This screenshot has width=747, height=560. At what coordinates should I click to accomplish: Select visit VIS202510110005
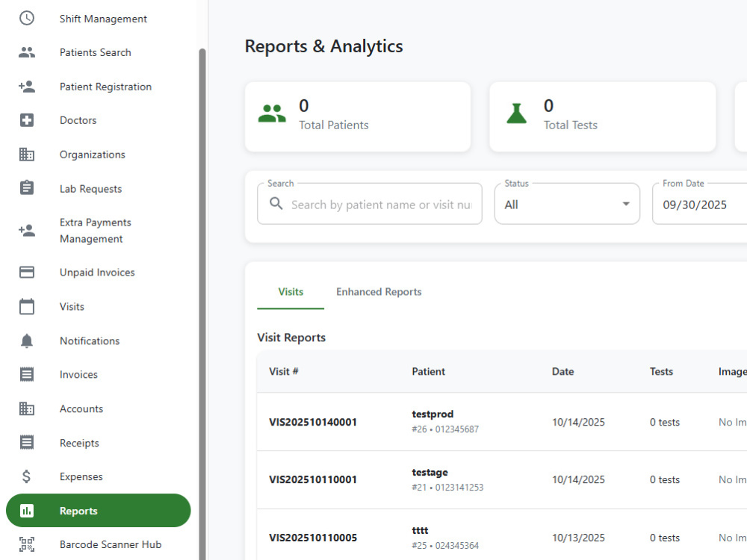point(313,538)
